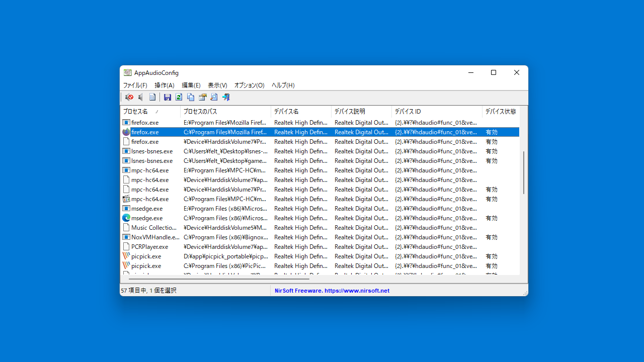Click the horizontal scrollbar thumb of the list

[219, 279]
